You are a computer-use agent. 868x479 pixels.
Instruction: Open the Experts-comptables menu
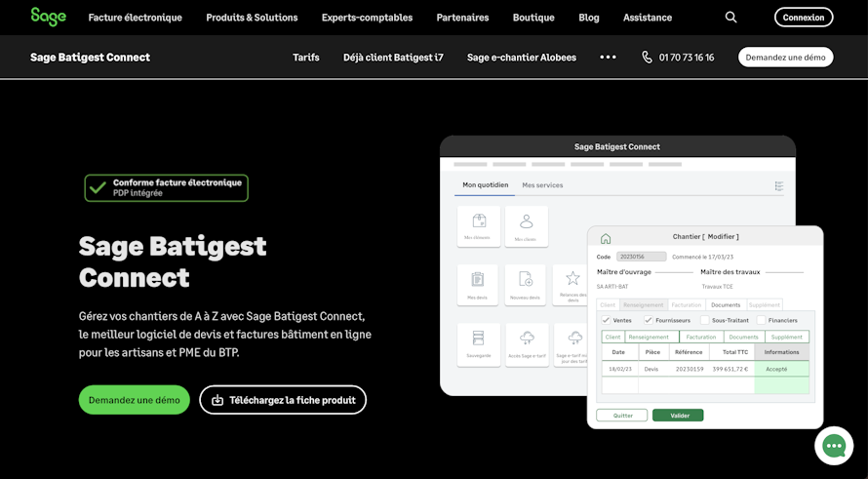click(367, 18)
